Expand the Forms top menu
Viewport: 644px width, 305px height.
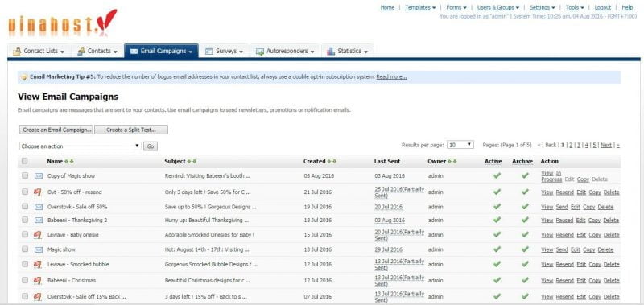456,7
